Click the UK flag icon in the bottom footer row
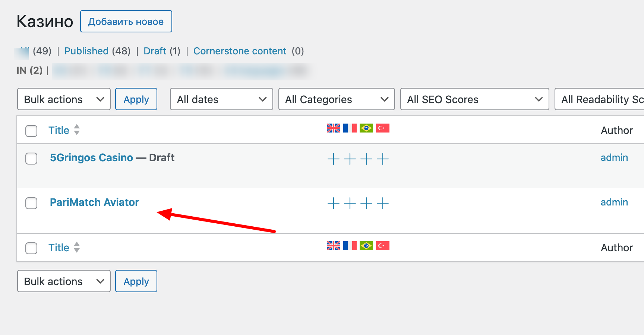 334,246
